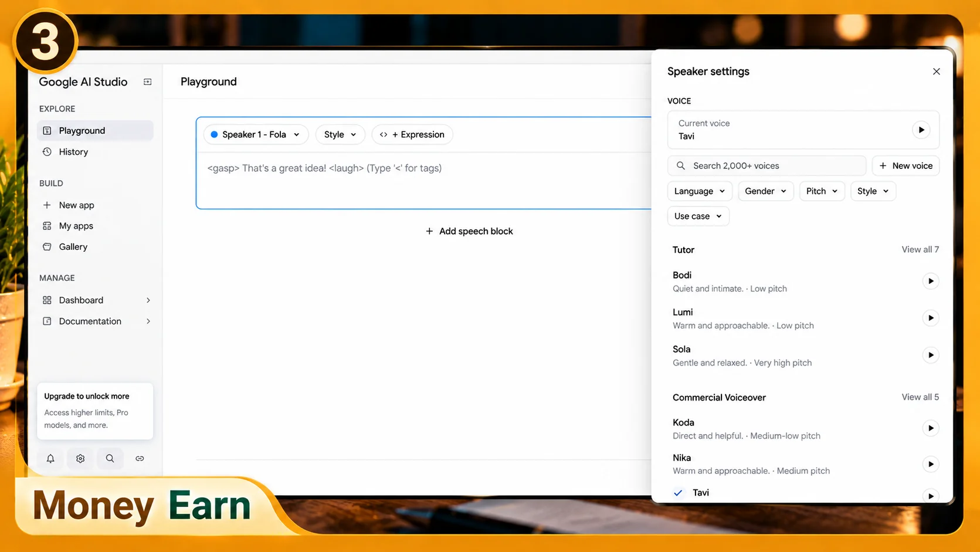Open the Pitch filter dropdown
This screenshot has width=980, height=552.
[822, 191]
